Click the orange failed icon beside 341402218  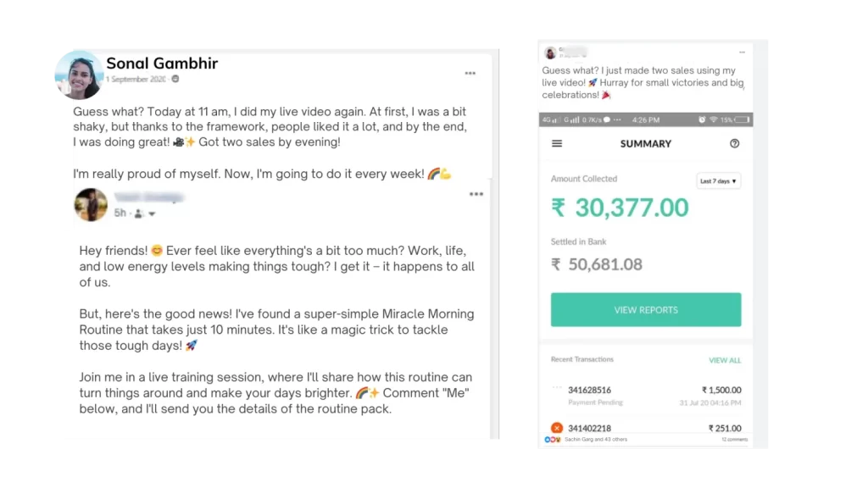pyautogui.click(x=557, y=428)
